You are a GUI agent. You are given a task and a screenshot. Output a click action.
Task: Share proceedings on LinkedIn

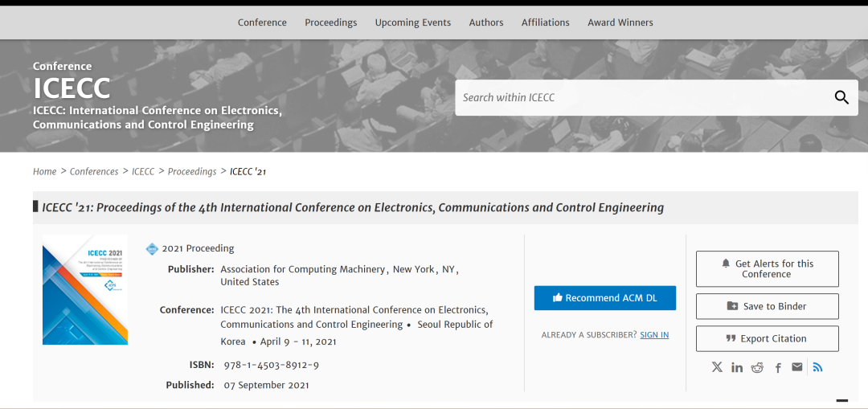pos(737,367)
